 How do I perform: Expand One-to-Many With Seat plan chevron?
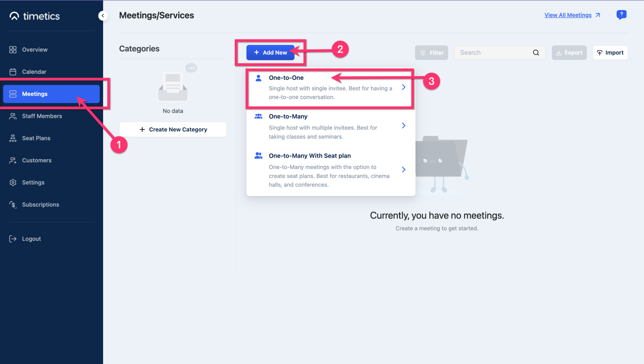coord(403,169)
